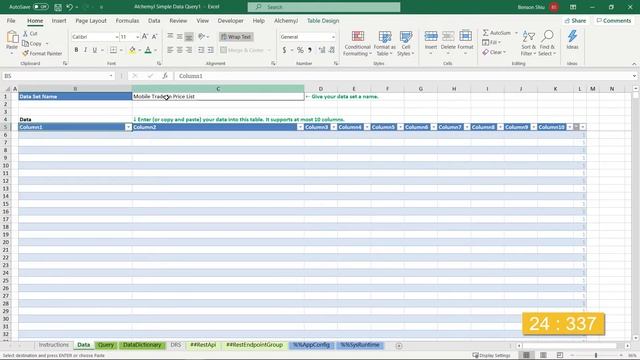Open the Instructions sheet tab

[53, 345]
